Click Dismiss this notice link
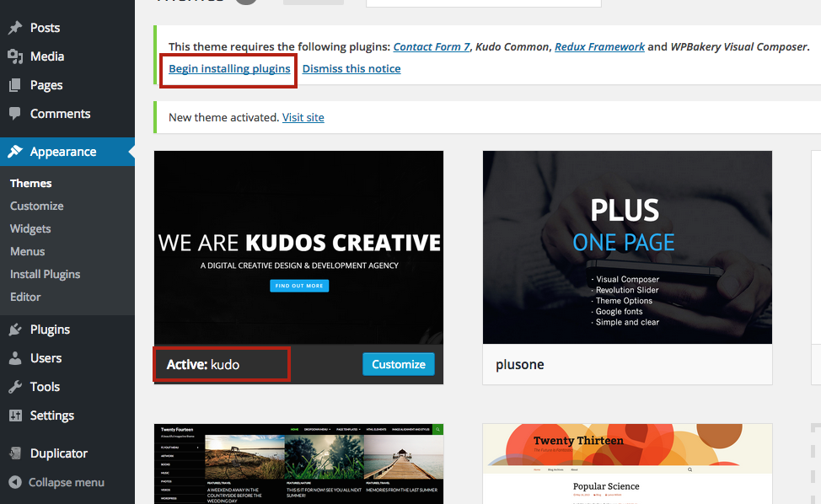The height and width of the screenshot is (504, 821). pyautogui.click(x=351, y=69)
